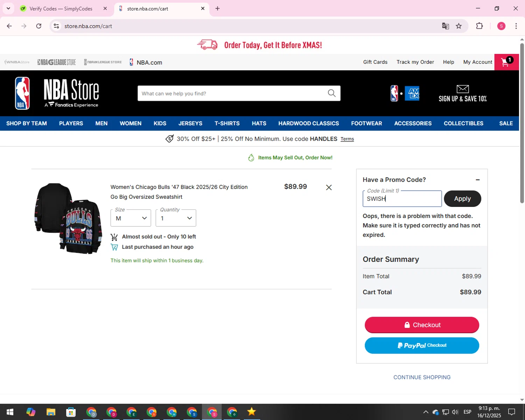Close the store.nba.com/cart tab
This screenshot has width=525, height=420.
[x=203, y=8]
